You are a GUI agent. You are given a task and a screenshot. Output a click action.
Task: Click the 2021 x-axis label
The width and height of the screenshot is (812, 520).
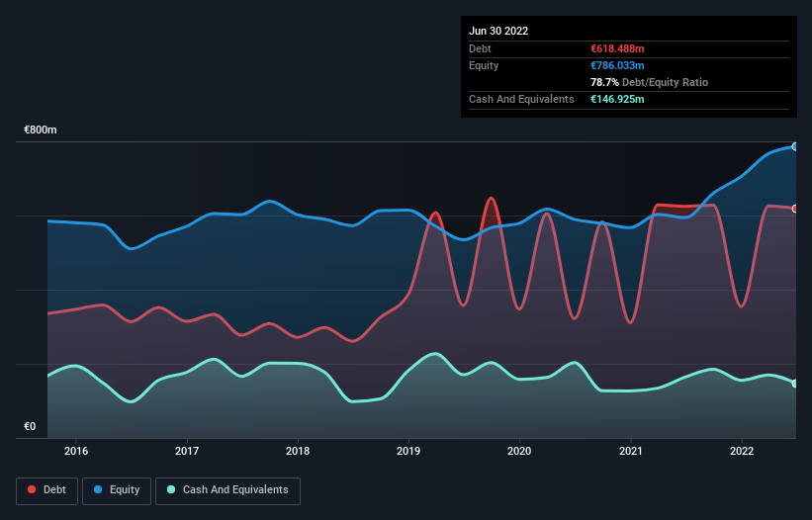pyautogui.click(x=631, y=451)
